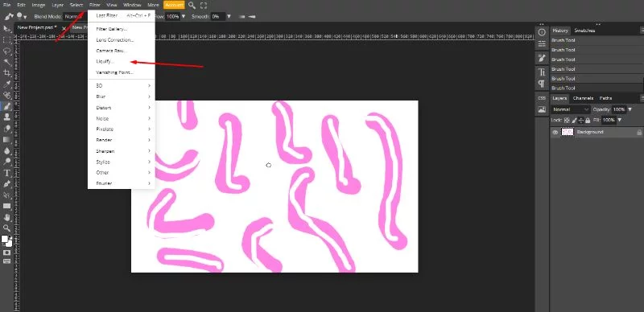Image resolution: width=644 pixels, height=312 pixels.
Task: Open the CSS panel
Action: (x=542, y=98)
